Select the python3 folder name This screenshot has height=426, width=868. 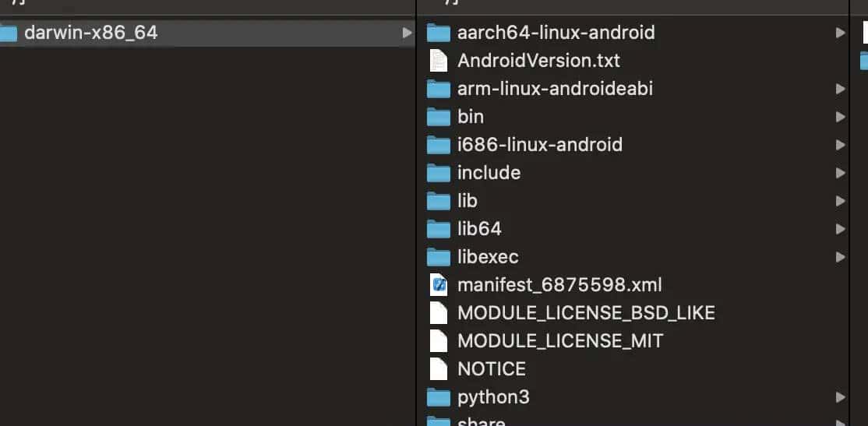click(493, 398)
